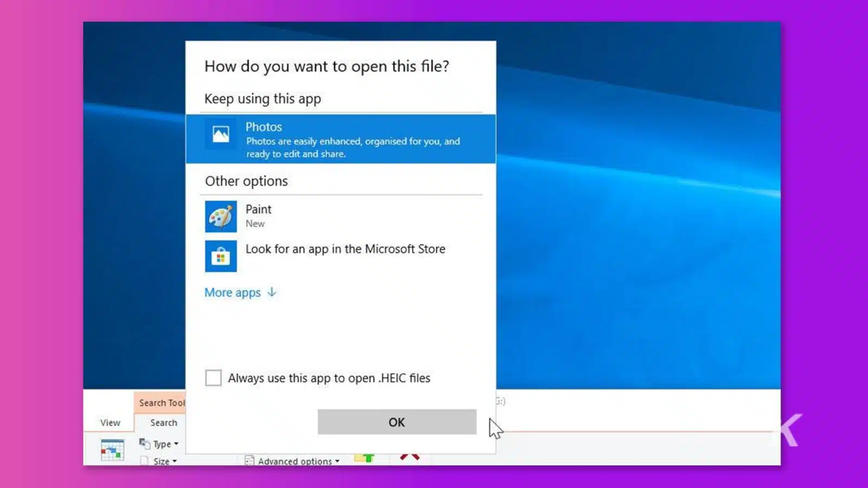868x488 pixels.
Task: Select the highlighted Photos entry in the list
Action: [341, 139]
